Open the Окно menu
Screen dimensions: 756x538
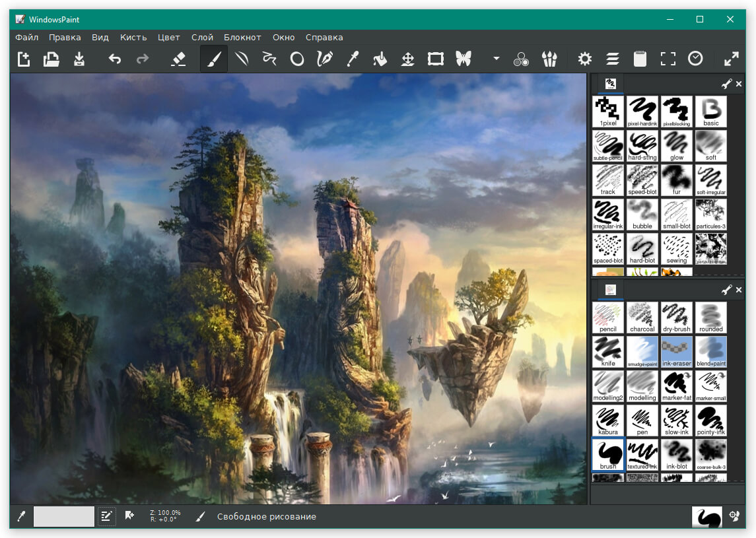pyautogui.click(x=283, y=37)
